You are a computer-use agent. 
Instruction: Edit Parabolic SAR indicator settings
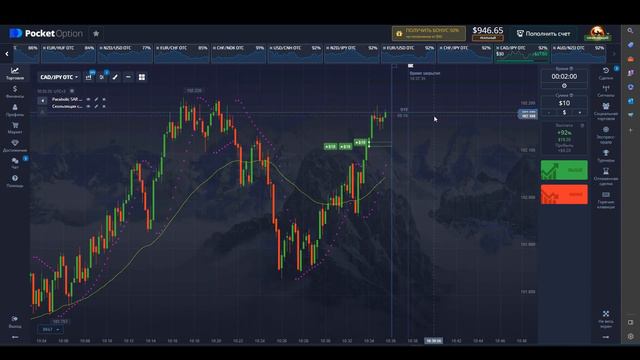pos(96,99)
